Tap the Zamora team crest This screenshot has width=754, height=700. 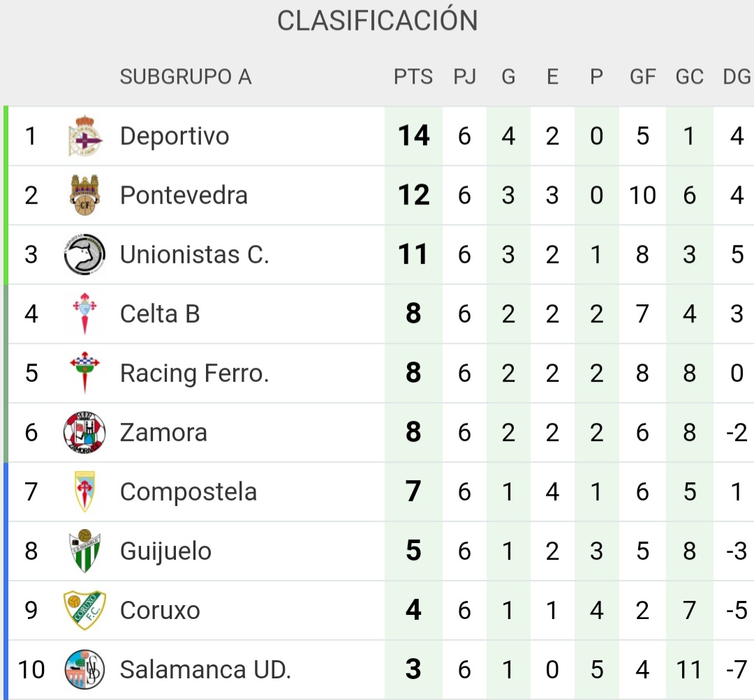coord(84,433)
